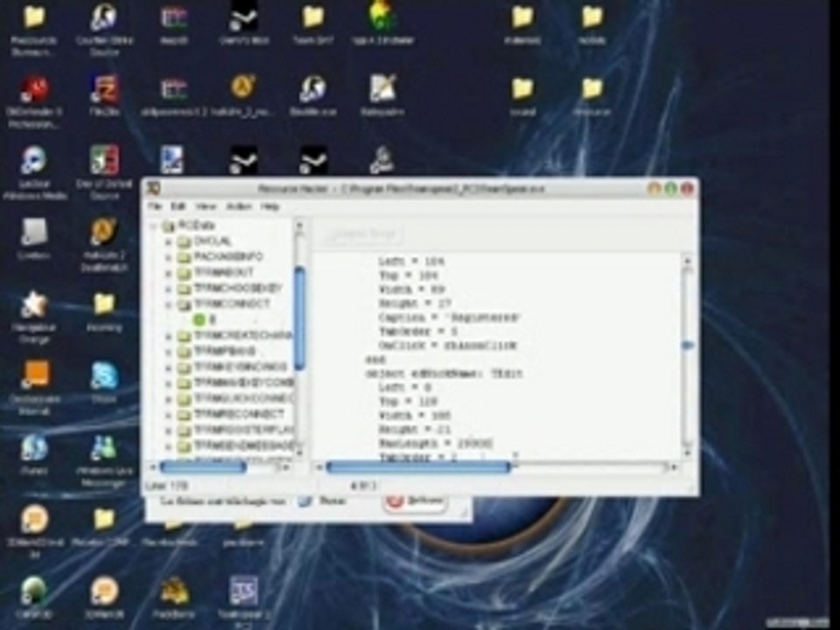Viewport: 840px width, 630px height.
Task: Click the 'OnClick =' line in the script
Action: pos(447,346)
